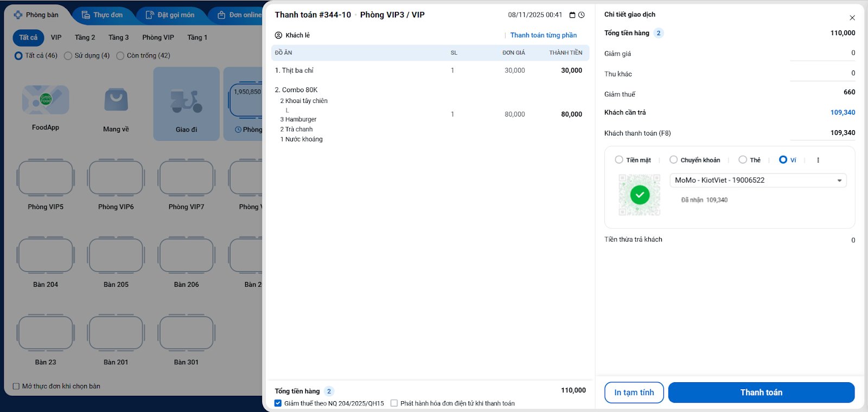Expand the MoMo - KiotViet wallet dropdown
This screenshot has width=868, height=412.
pyautogui.click(x=758, y=181)
